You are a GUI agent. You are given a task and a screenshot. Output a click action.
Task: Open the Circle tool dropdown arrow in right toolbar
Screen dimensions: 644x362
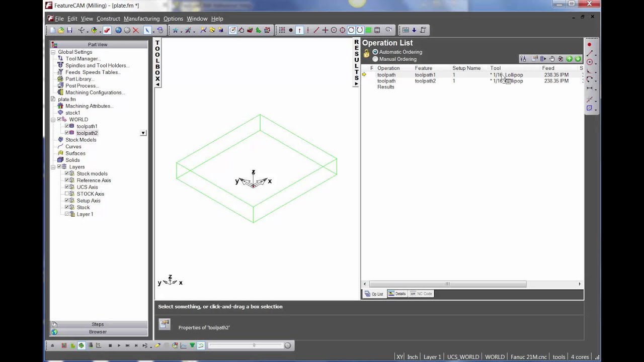click(x=596, y=64)
